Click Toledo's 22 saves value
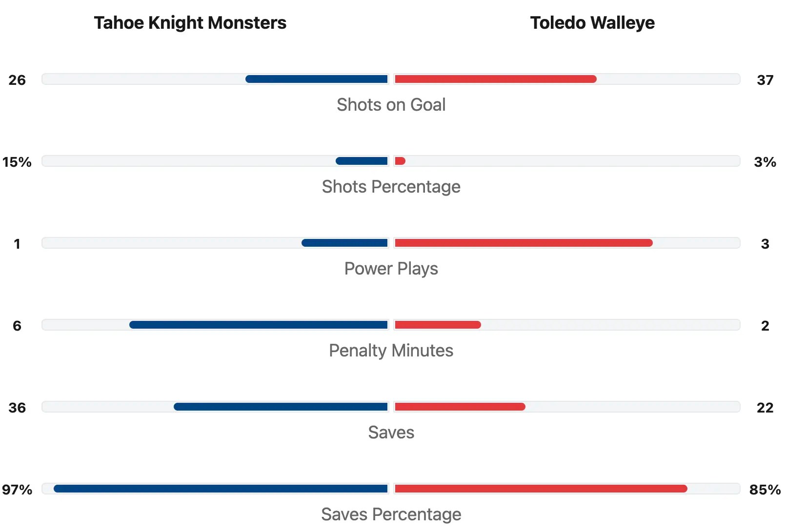Viewport: 786px width, 532px height. [x=765, y=408]
